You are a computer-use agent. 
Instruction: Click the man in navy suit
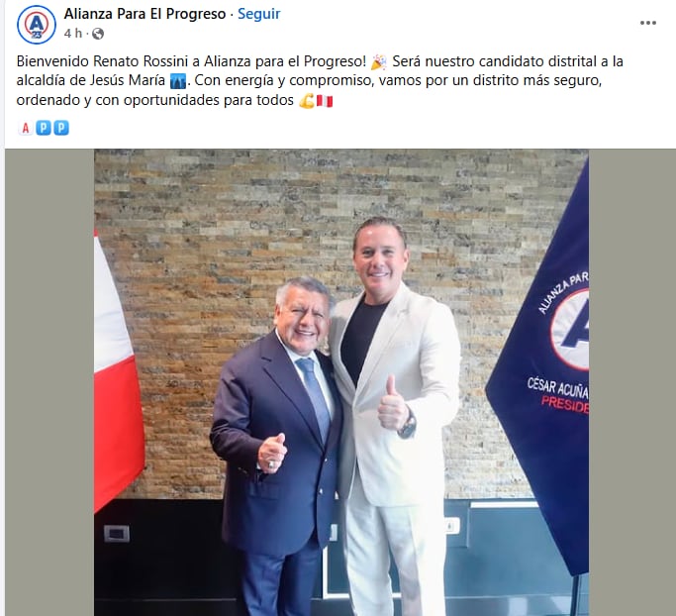coord(277,445)
